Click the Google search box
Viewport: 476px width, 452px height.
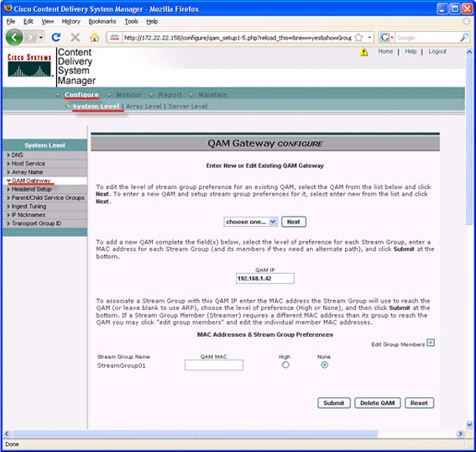(x=427, y=38)
